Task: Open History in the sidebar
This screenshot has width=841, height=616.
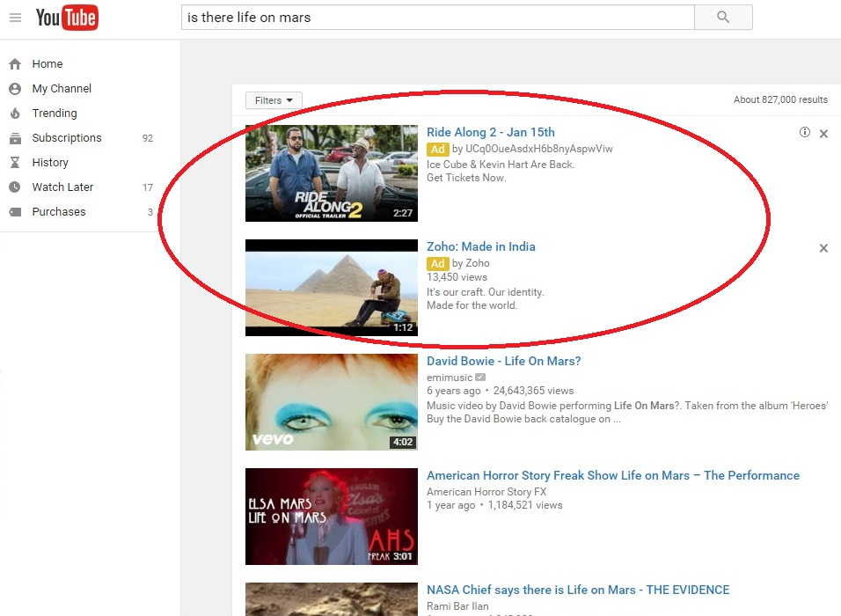Action: pyautogui.click(x=50, y=163)
